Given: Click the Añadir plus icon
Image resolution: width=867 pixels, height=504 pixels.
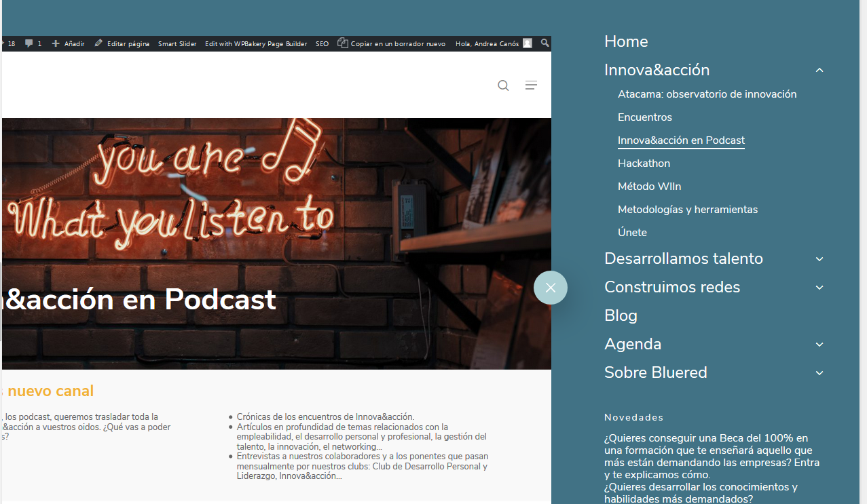Looking at the screenshot, I should tap(56, 43).
